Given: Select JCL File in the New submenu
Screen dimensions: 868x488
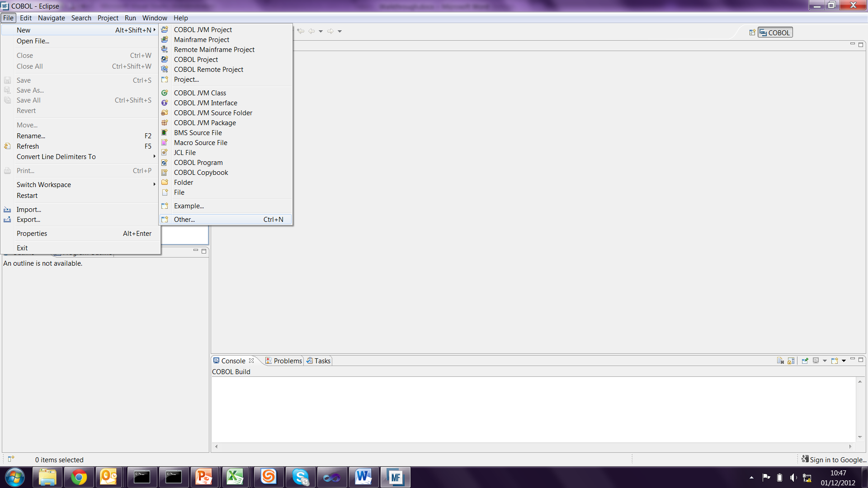Looking at the screenshot, I should [184, 153].
